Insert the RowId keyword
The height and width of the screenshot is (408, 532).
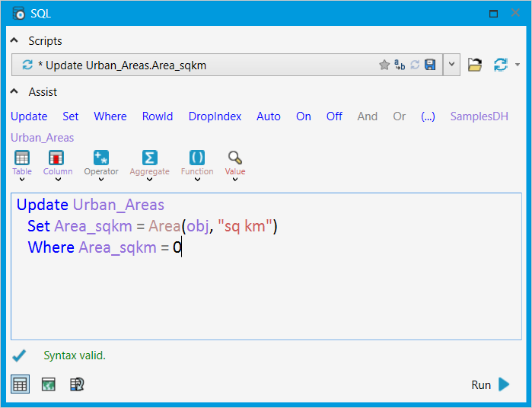(158, 116)
